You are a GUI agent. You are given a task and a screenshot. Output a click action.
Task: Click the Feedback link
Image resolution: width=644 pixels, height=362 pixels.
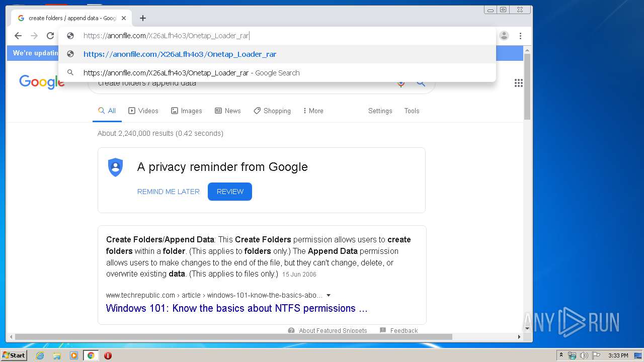click(x=399, y=330)
